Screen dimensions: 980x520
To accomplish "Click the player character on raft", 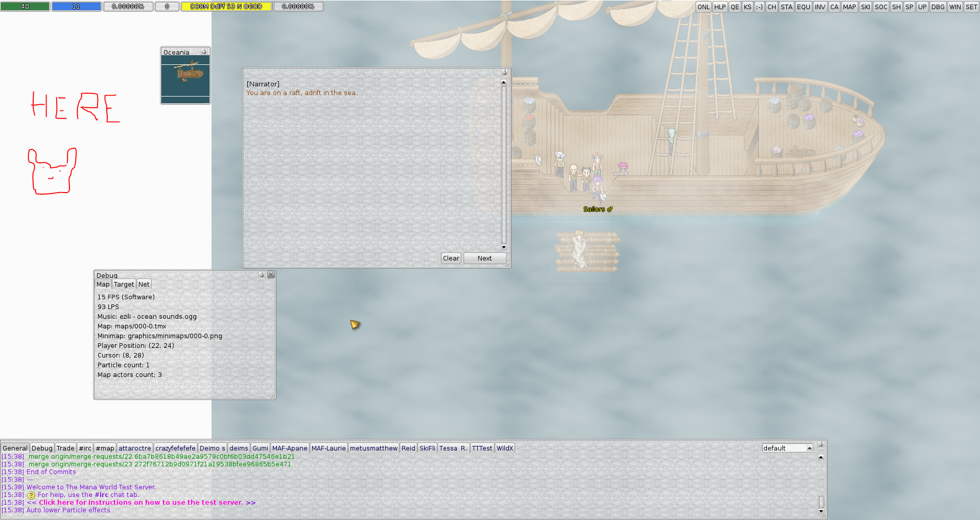I will click(x=579, y=249).
